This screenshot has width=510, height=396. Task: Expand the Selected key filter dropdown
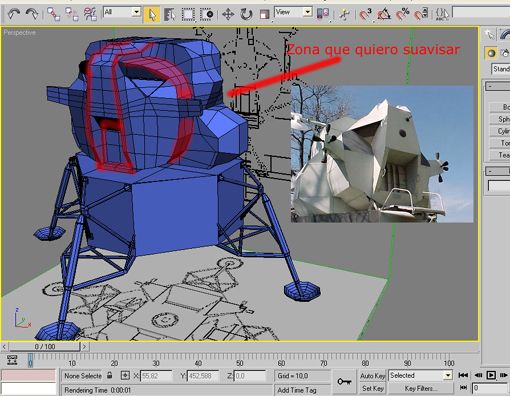tap(421, 375)
